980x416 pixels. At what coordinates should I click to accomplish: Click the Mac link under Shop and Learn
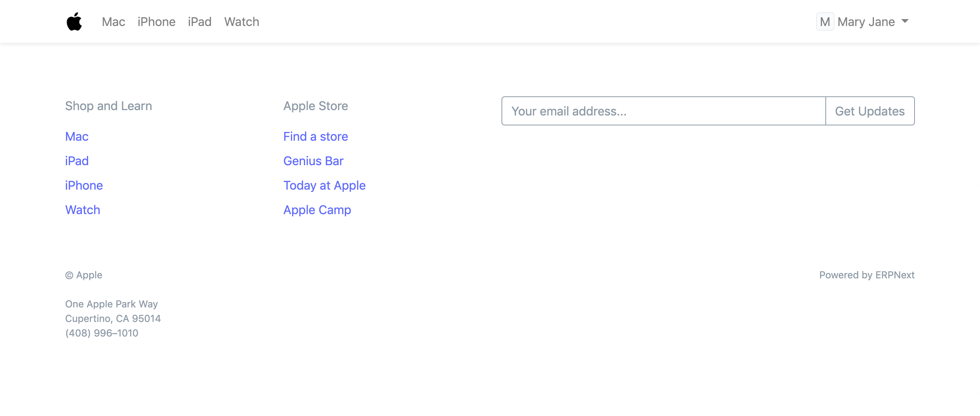(77, 136)
